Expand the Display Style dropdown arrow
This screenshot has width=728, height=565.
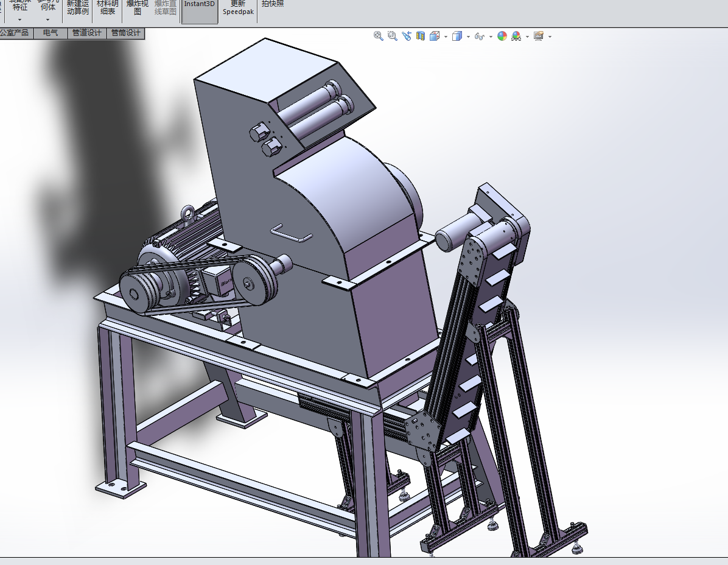pos(468,37)
